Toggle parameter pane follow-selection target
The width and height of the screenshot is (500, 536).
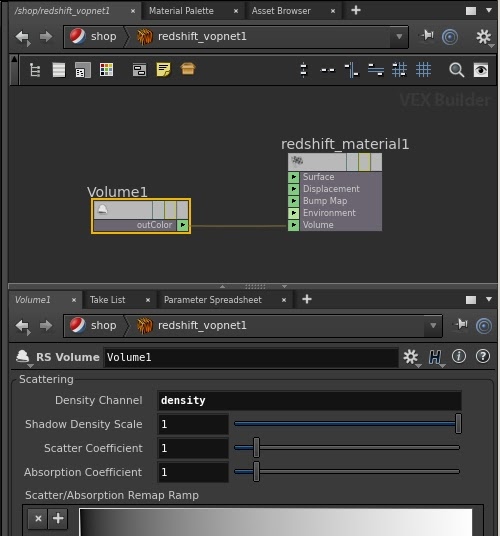click(484, 326)
